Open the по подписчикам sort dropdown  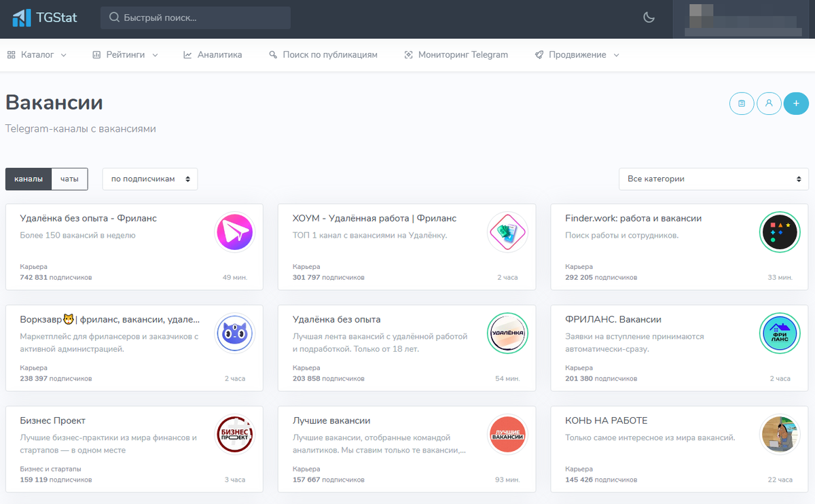click(x=150, y=179)
